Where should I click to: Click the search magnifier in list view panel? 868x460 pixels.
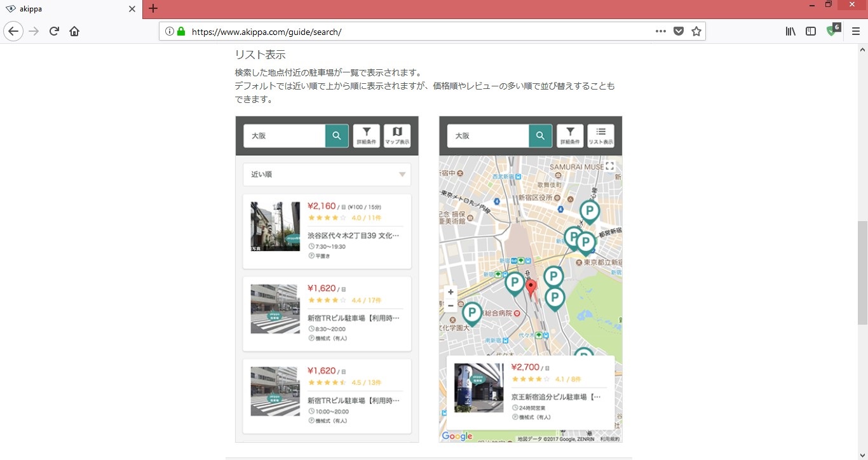click(x=337, y=135)
